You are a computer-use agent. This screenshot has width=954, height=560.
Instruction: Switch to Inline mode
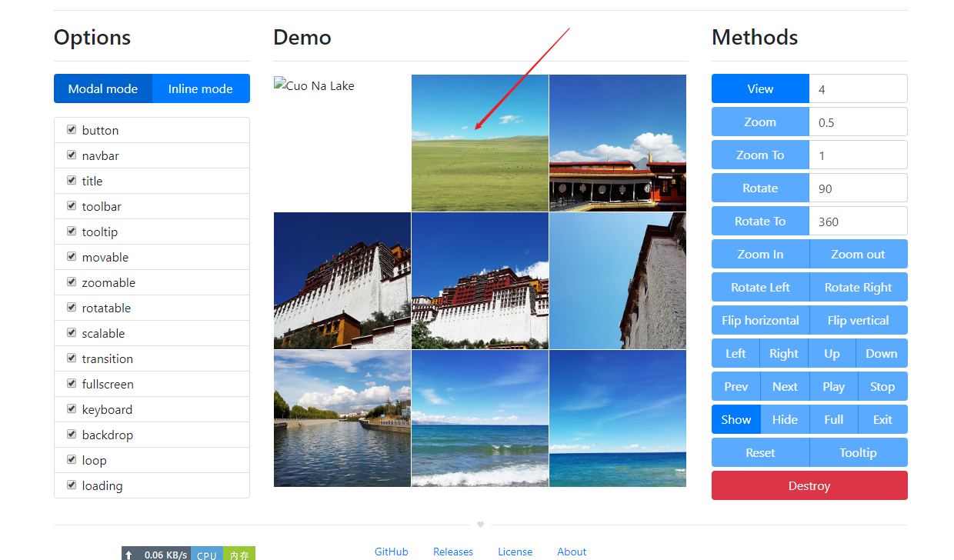coord(201,88)
